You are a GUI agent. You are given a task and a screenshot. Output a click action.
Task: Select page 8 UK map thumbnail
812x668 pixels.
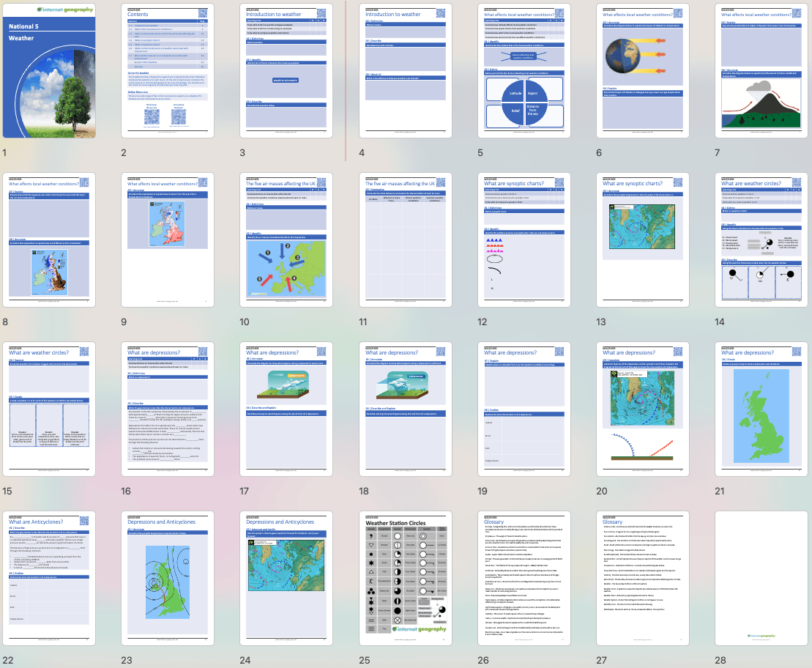(48, 239)
